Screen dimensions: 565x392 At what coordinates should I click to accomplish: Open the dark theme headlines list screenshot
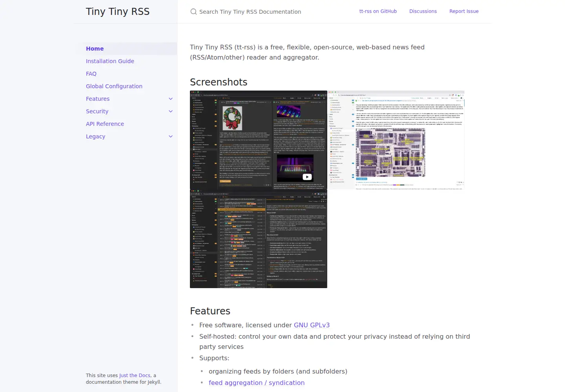tap(259, 239)
